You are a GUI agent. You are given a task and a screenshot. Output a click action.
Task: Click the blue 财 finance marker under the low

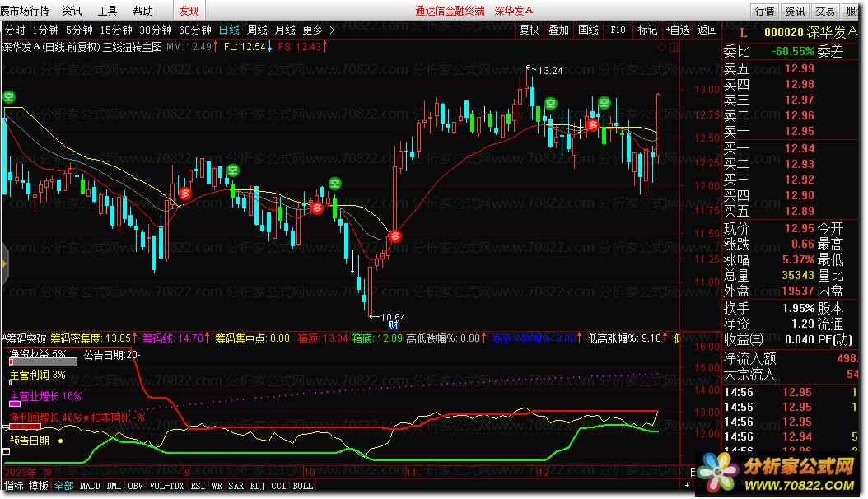click(393, 324)
